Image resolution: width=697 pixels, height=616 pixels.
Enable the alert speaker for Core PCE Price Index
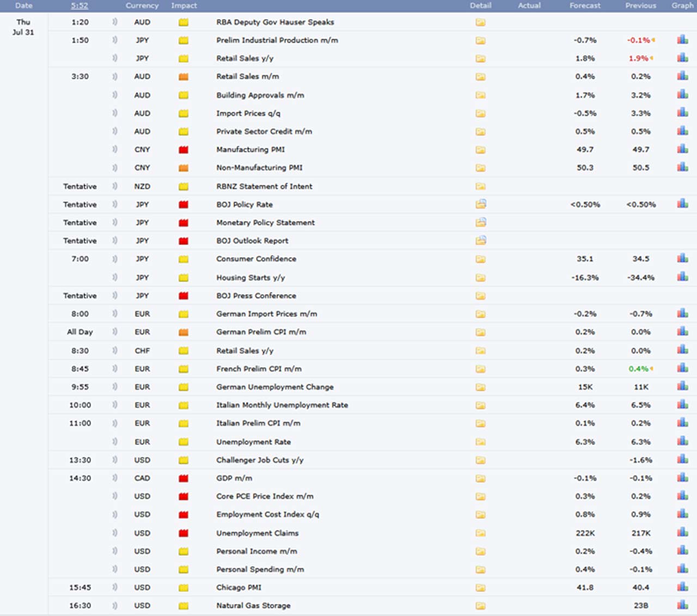pyautogui.click(x=115, y=496)
